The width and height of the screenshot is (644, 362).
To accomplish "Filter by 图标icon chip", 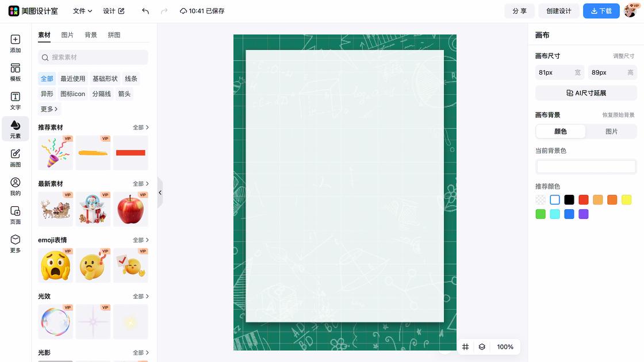I will coord(72,94).
